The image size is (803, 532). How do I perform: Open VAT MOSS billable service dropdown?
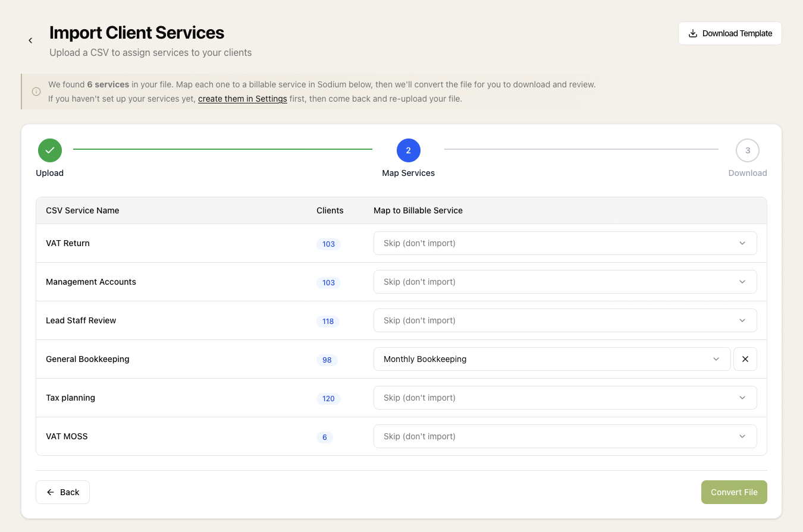tap(565, 436)
